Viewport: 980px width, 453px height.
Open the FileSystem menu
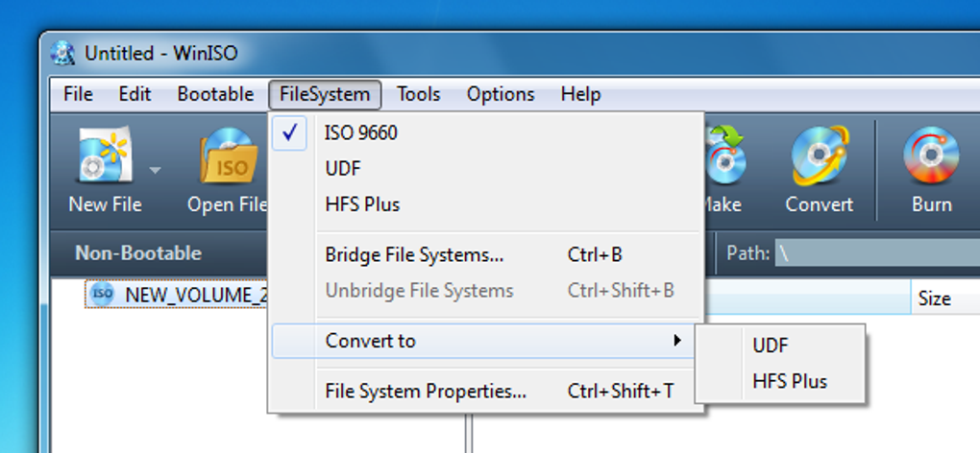point(325,95)
